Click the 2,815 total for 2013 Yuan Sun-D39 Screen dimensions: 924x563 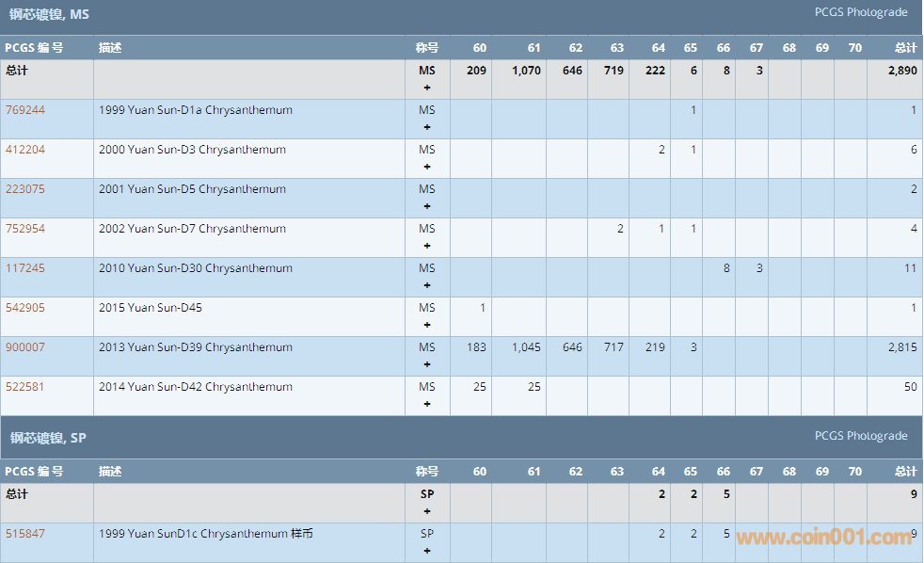pyautogui.click(x=901, y=347)
